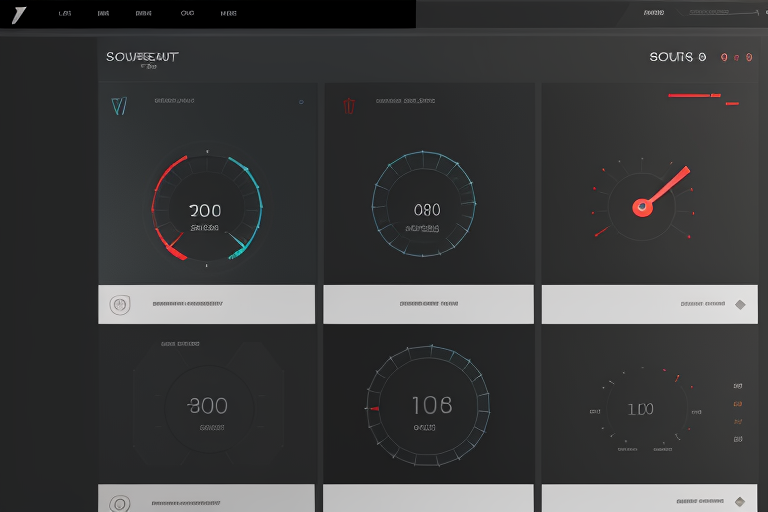This screenshot has width=768, height=512.
Task: Click the red shield icon in the middle card
Action: point(349,105)
